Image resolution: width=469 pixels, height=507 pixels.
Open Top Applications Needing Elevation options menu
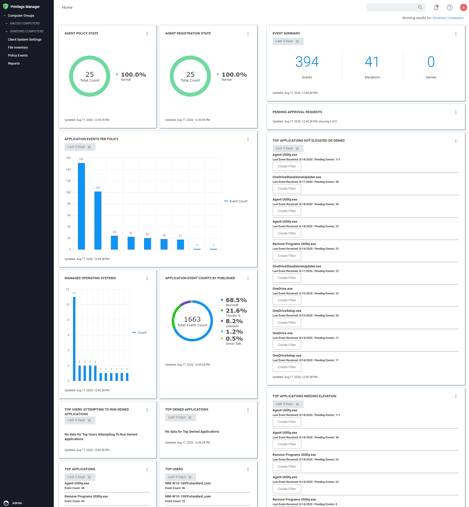456,396
